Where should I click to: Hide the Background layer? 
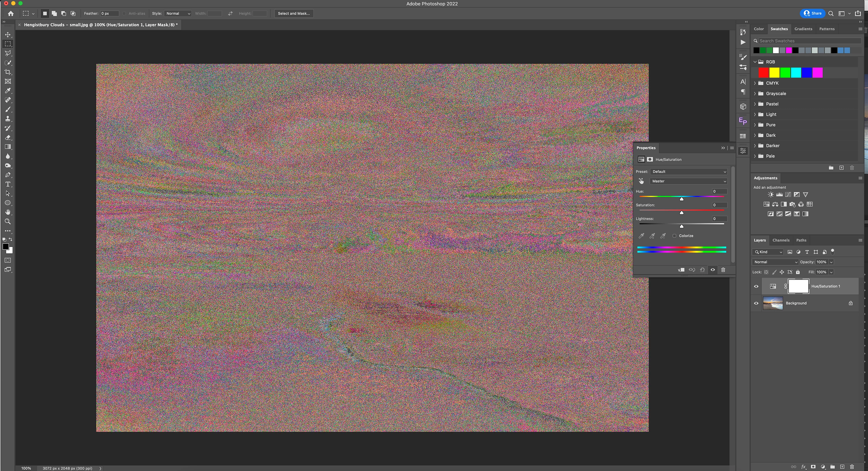tap(756, 303)
